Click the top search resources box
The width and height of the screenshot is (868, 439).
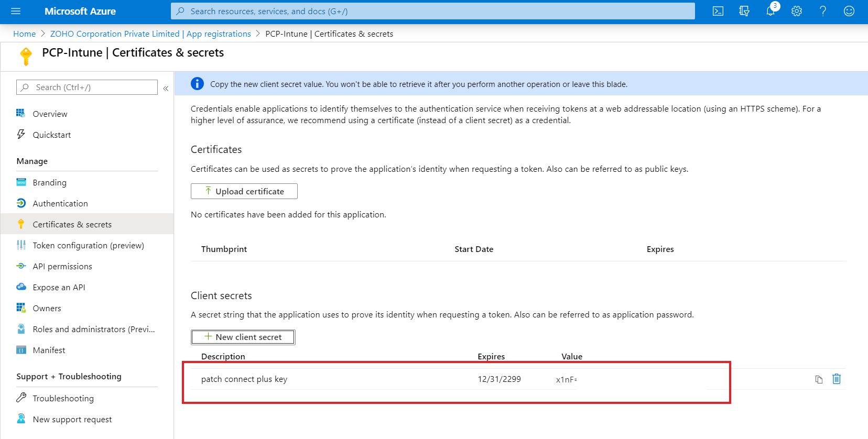(x=432, y=11)
